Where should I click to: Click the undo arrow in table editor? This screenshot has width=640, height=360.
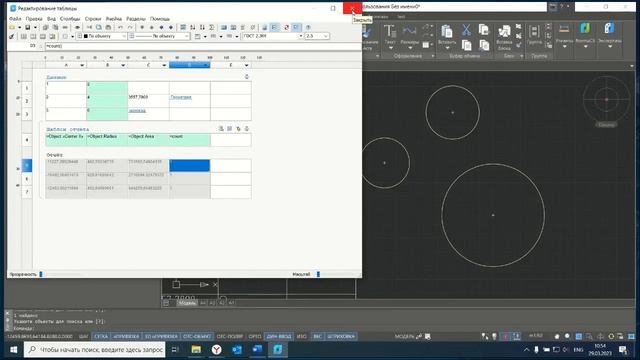120,27
